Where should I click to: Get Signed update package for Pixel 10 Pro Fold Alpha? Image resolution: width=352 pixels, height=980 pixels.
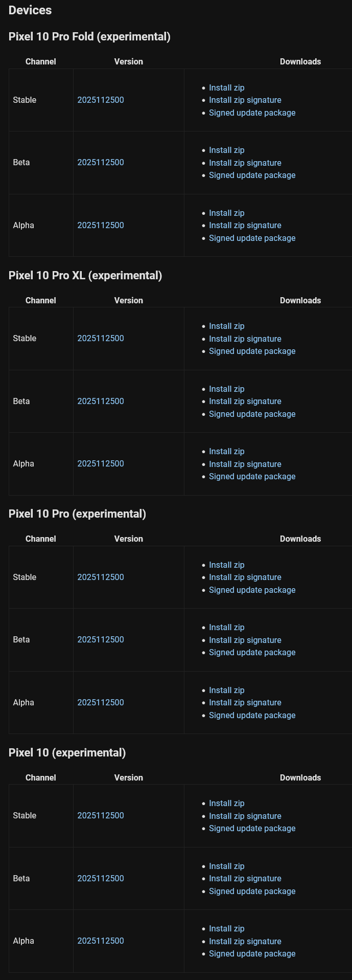click(x=252, y=238)
